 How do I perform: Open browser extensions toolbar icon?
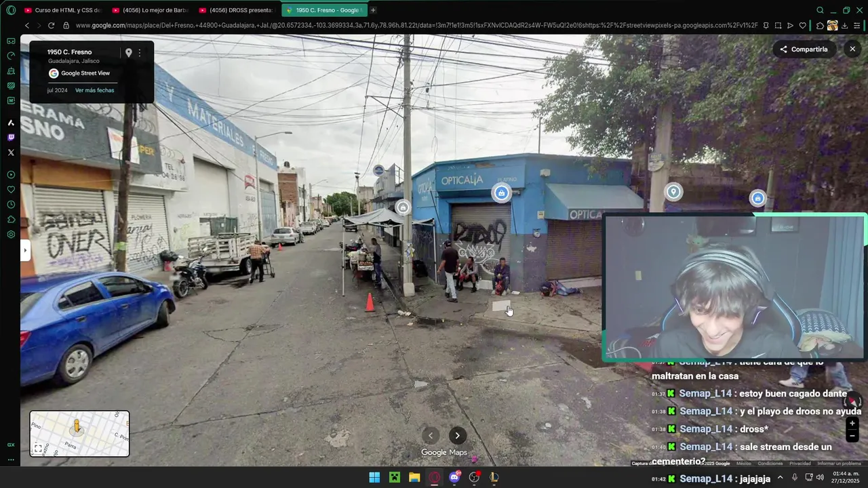click(x=820, y=26)
